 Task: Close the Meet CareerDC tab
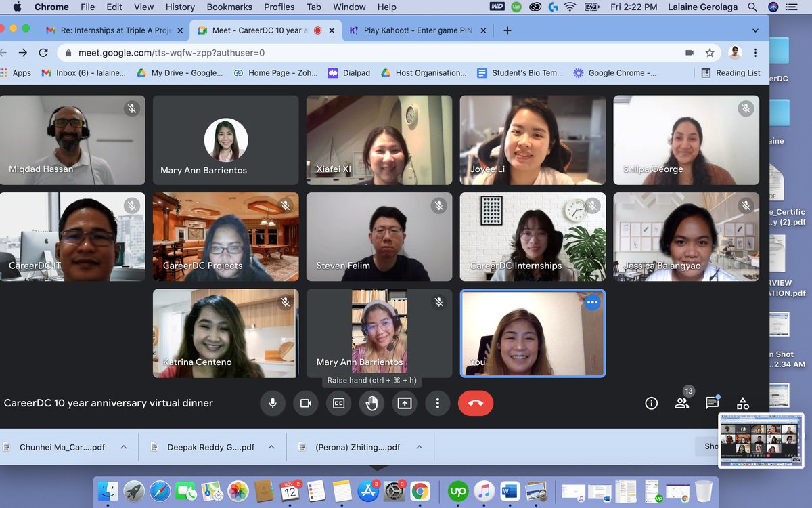point(333,30)
